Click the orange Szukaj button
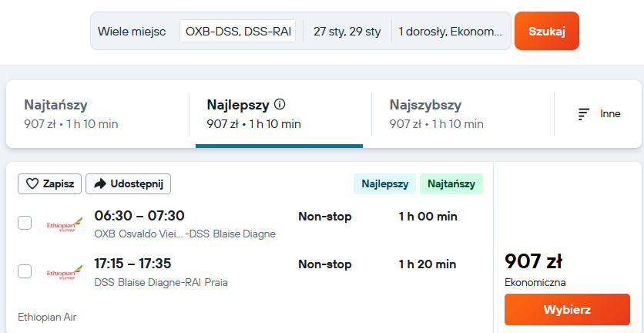 (547, 31)
